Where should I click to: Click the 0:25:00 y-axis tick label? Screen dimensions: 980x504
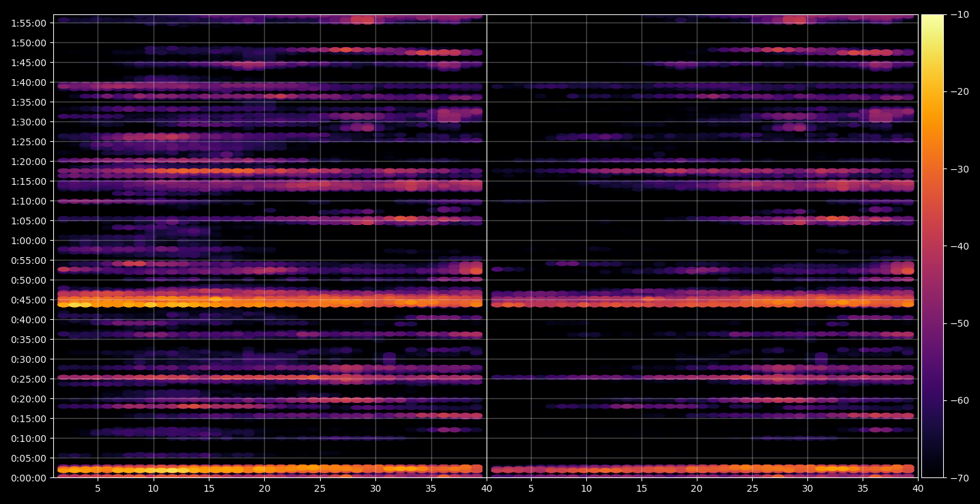point(29,379)
